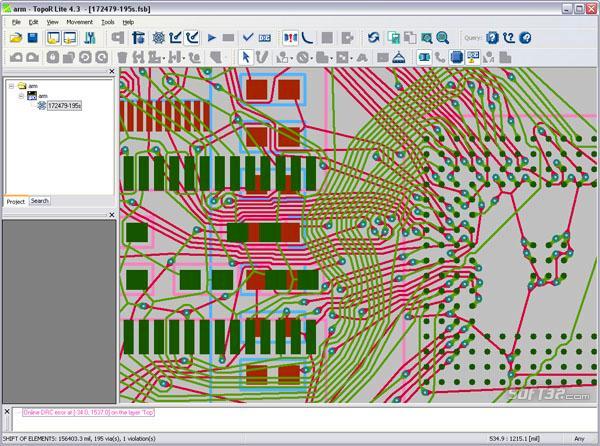Click the blue play (start routing) icon
Viewport: 600px width, 446px height.
[212, 38]
